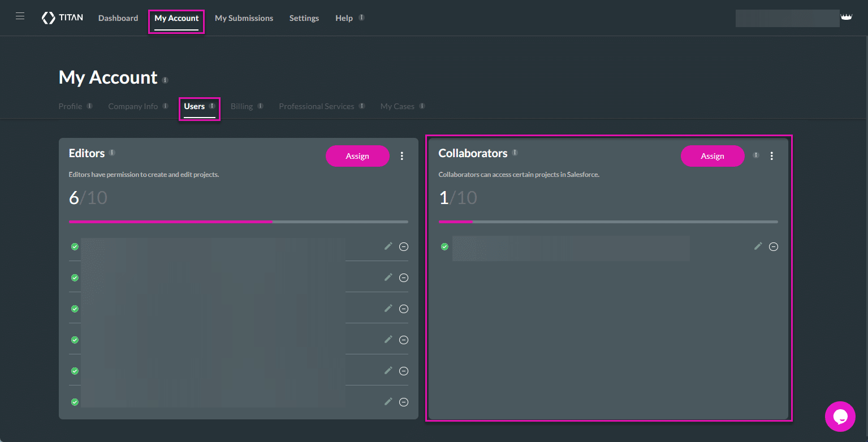This screenshot has height=442, width=868.
Task: Switch to the My Submissions page
Action: (x=244, y=18)
